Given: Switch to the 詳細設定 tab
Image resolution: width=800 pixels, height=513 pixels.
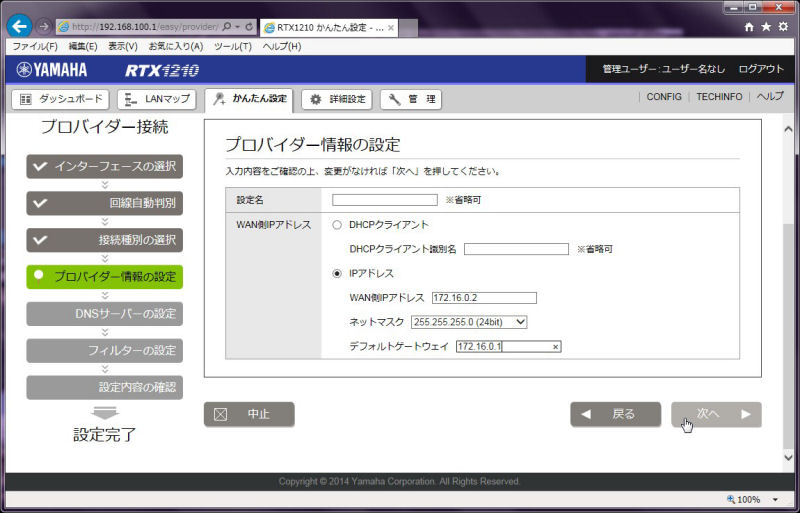Looking at the screenshot, I should (337, 99).
